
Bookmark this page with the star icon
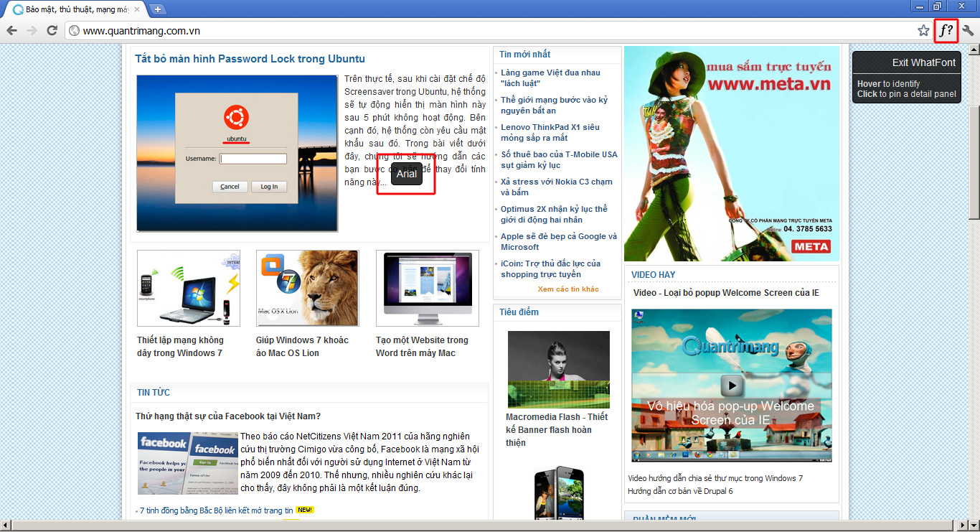click(x=923, y=30)
